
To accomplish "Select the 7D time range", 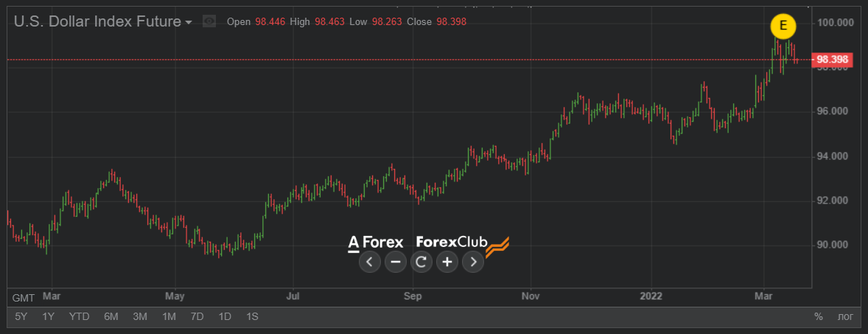I will (197, 317).
